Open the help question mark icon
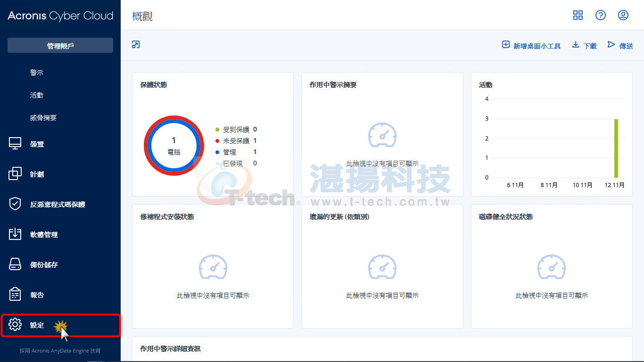The height and width of the screenshot is (362, 644). click(x=601, y=15)
